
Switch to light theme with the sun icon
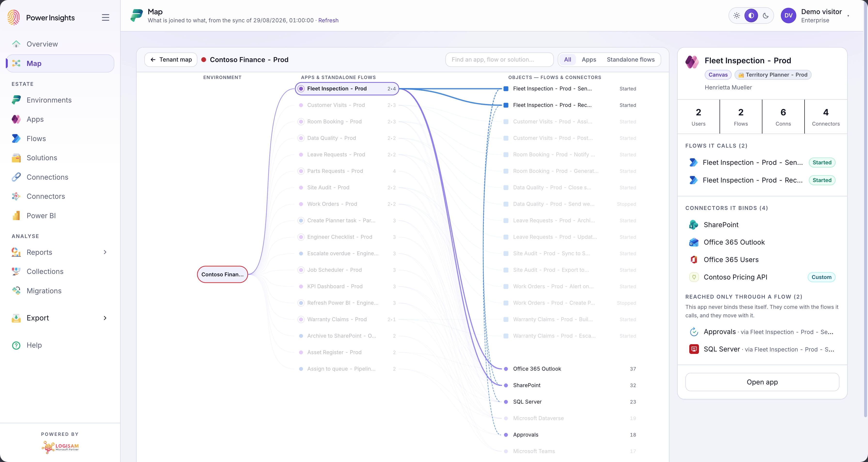click(736, 16)
